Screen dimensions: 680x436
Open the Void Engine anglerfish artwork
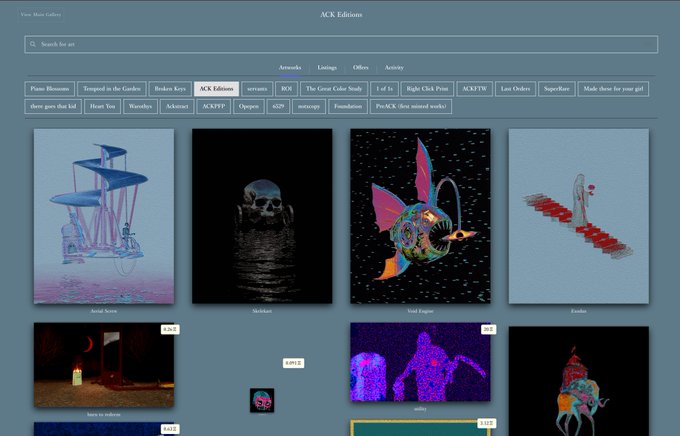(x=420, y=216)
